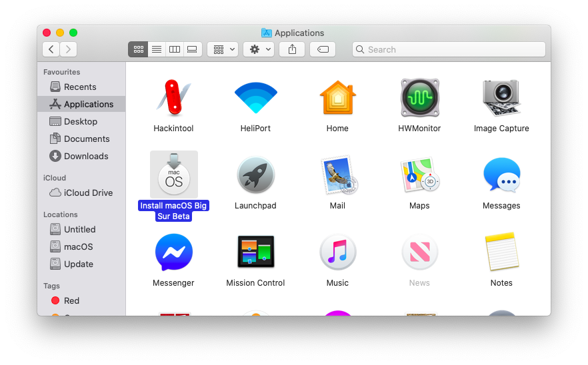Open the Hackintool app
The image size is (588, 365).
point(173,98)
